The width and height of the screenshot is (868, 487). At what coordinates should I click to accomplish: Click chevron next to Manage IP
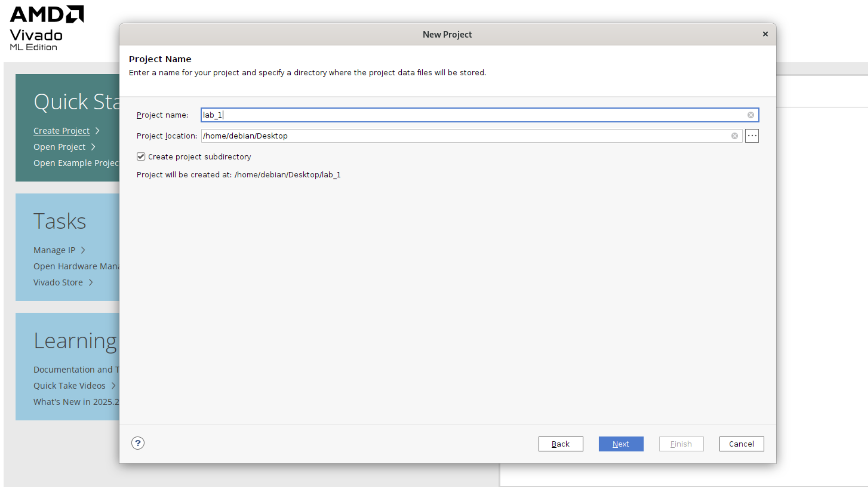(83, 250)
